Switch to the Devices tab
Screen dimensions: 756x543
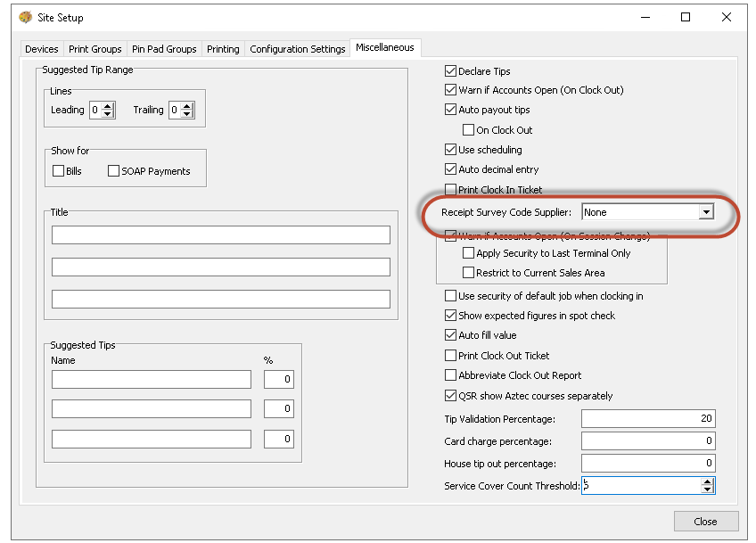[x=42, y=49]
